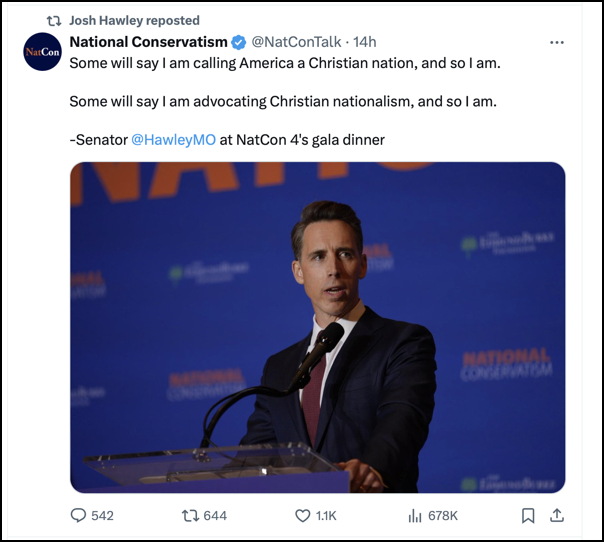Like the post with the heart icon

[x=302, y=515]
